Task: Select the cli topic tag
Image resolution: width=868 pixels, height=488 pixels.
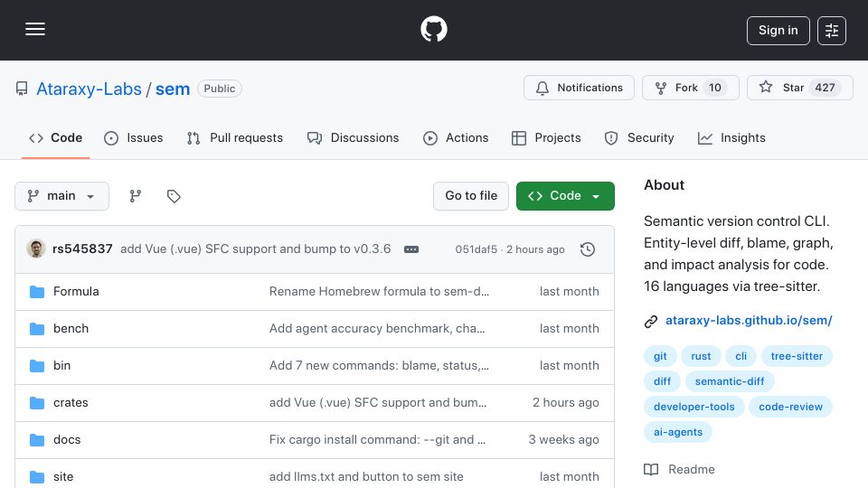Action: click(741, 356)
